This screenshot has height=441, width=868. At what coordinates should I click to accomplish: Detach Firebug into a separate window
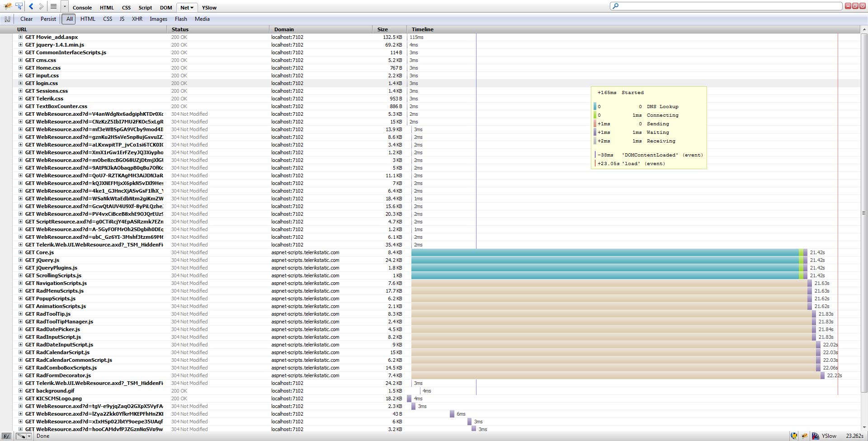(855, 6)
